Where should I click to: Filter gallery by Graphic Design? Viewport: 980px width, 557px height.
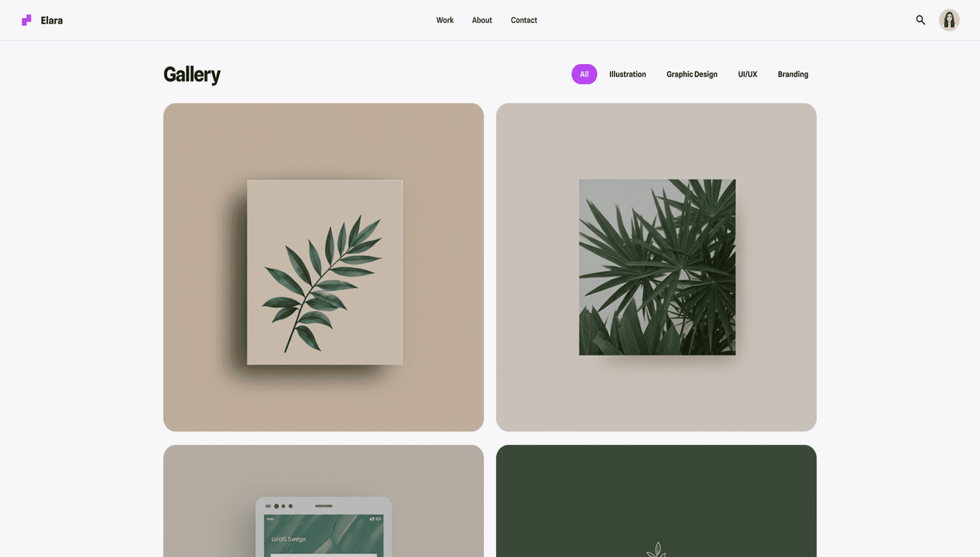[x=691, y=74]
